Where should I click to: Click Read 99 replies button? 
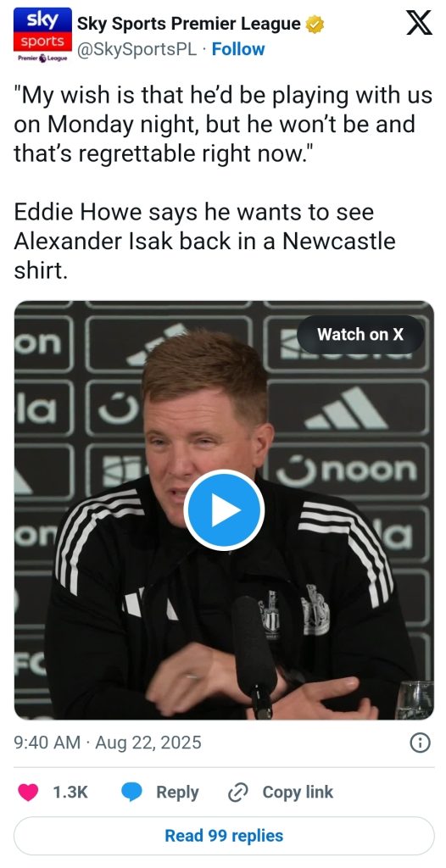(224, 836)
